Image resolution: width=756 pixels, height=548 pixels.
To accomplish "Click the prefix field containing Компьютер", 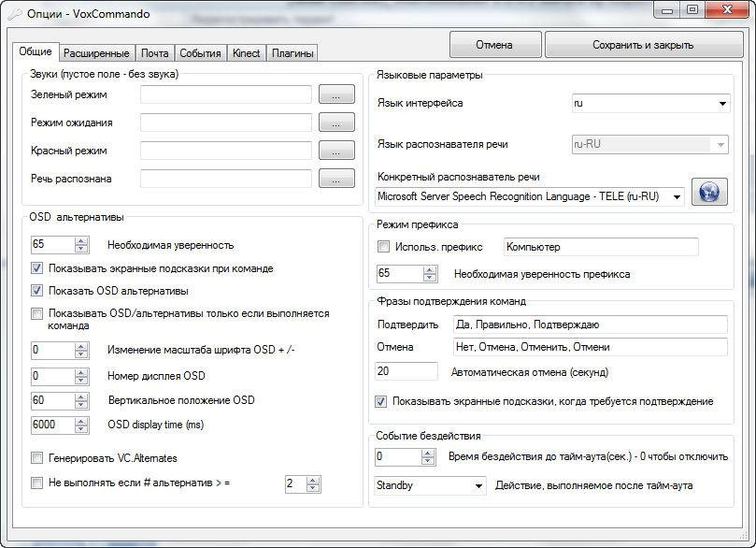I will click(601, 247).
